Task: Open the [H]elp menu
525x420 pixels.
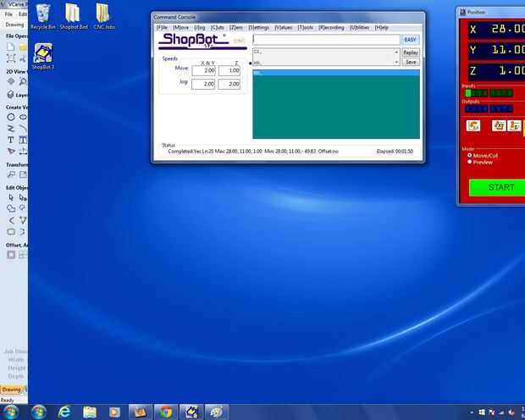Action: [382, 27]
